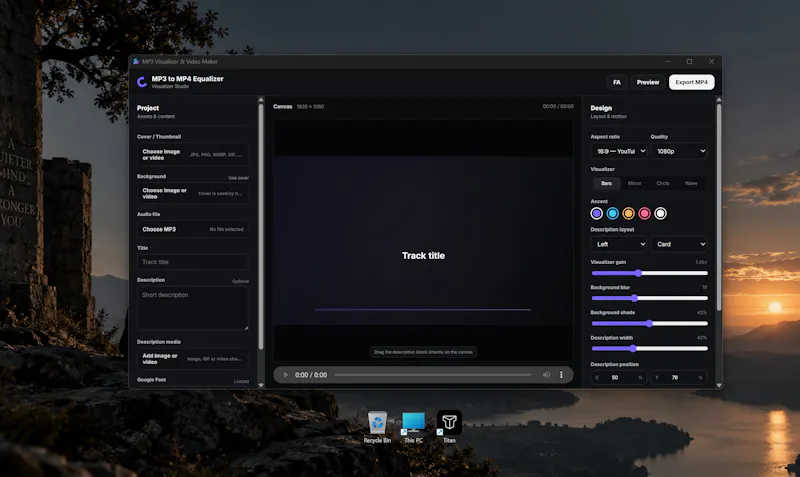
Task: Click the app logo beside MP3 to MP4 Equalizer
Action: [x=142, y=82]
